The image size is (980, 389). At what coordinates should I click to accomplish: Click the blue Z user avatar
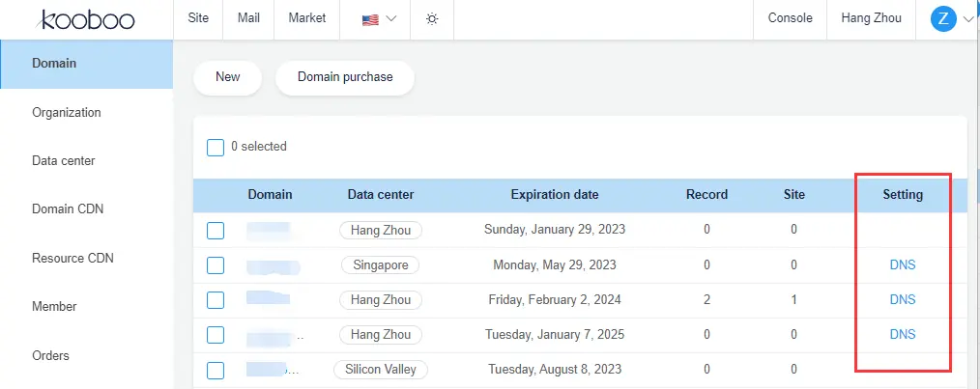tap(942, 18)
